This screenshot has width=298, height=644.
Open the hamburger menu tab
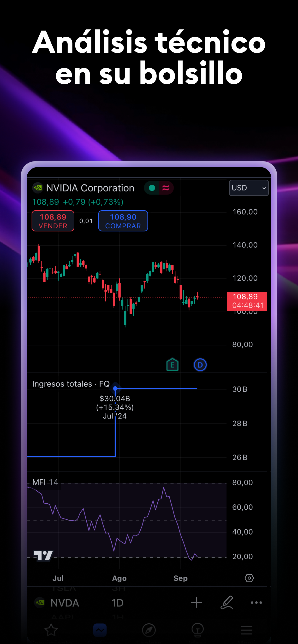[247, 630]
